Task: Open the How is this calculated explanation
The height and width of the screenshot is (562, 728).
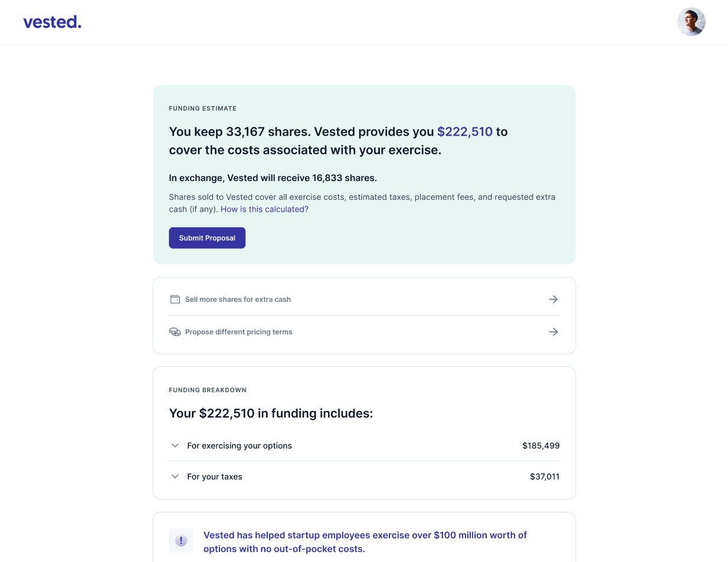Action: coord(264,209)
